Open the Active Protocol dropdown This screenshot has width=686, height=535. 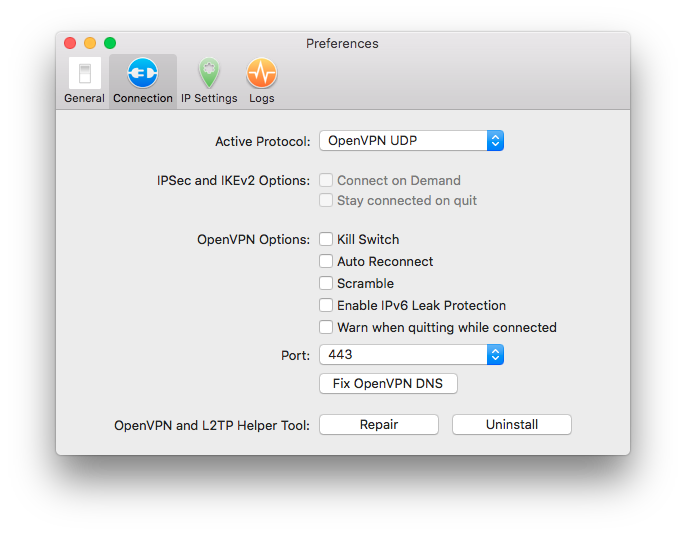click(x=495, y=141)
